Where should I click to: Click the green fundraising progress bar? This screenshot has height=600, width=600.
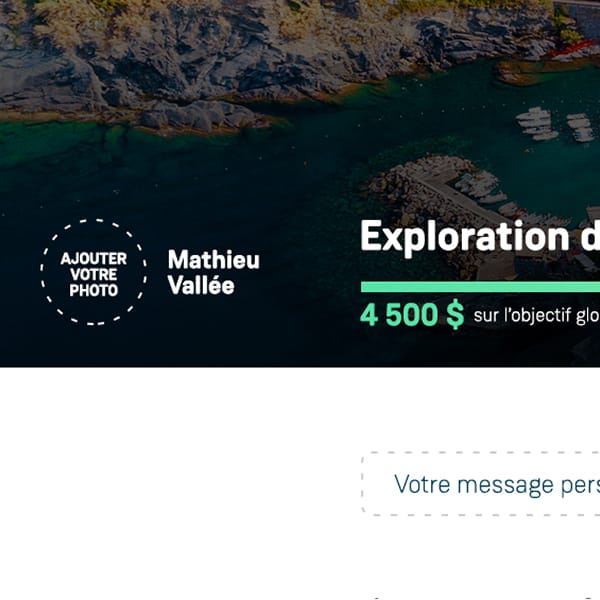pos(480,287)
